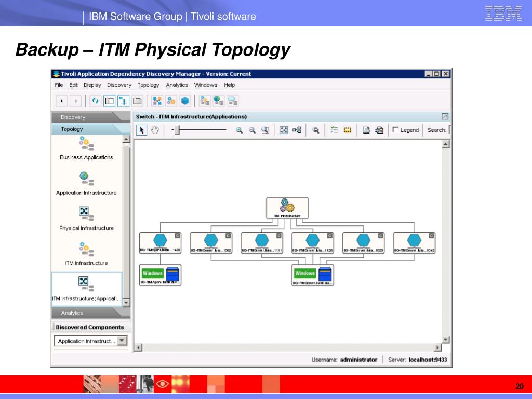This screenshot has width=532, height=399.
Task: Click sidebar list scroll-up arrow
Action: [126, 139]
